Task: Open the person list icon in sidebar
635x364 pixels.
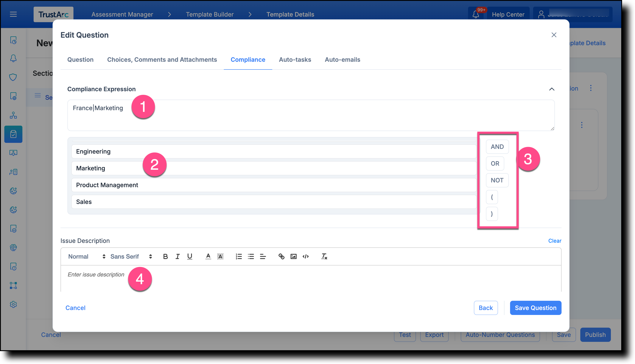Action: pyautogui.click(x=13, y=172)
